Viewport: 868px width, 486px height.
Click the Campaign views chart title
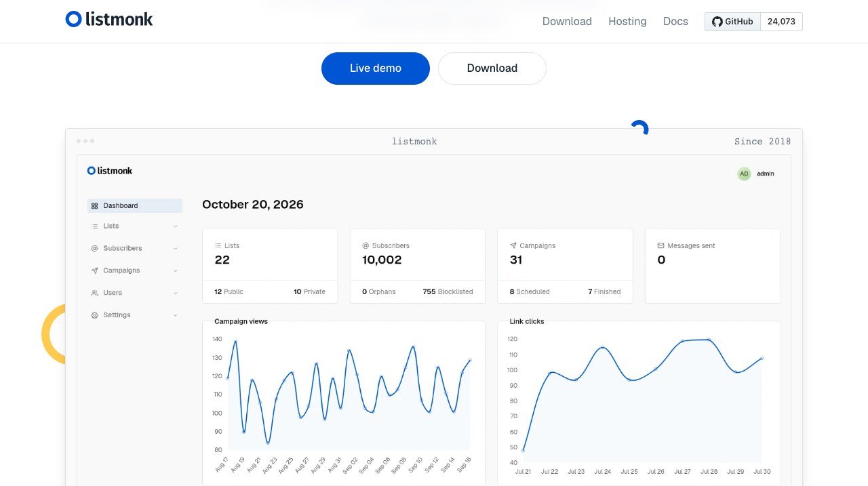[241, 321]
